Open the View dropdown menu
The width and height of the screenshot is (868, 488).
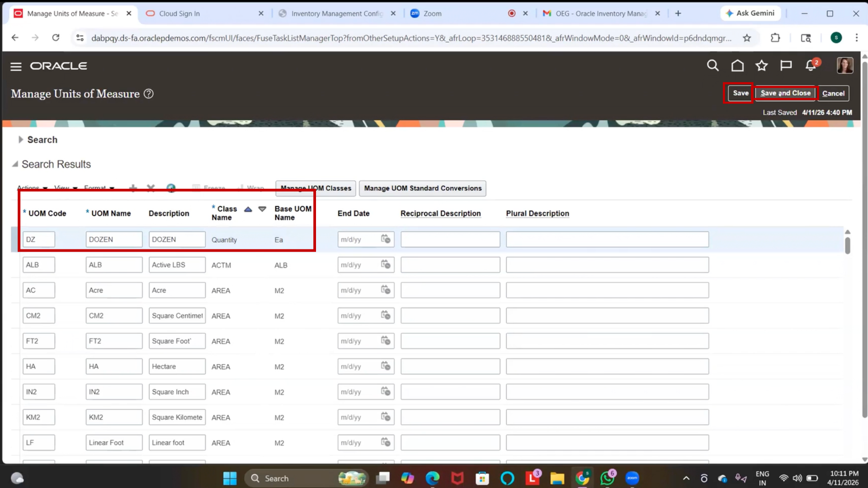tap(66, 188)
